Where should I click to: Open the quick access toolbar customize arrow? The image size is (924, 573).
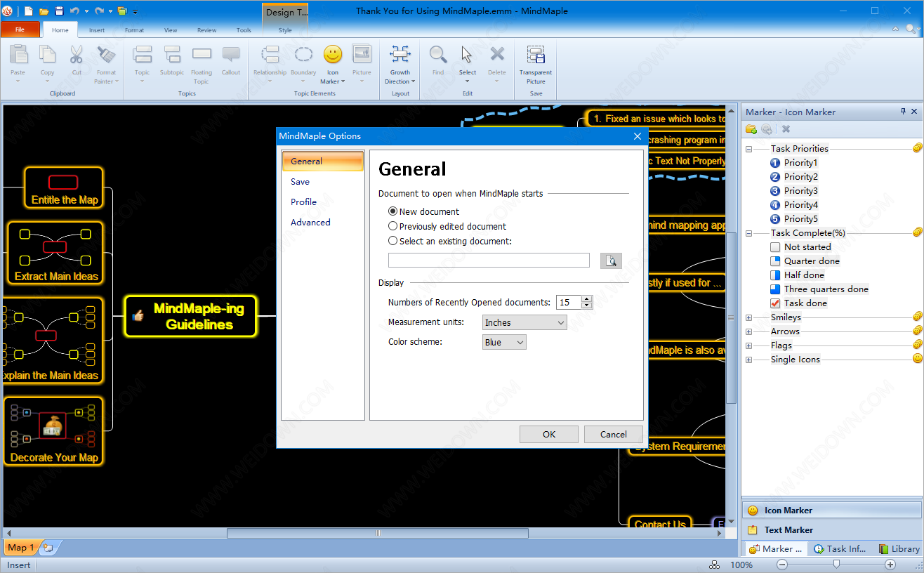pos(135,11)
